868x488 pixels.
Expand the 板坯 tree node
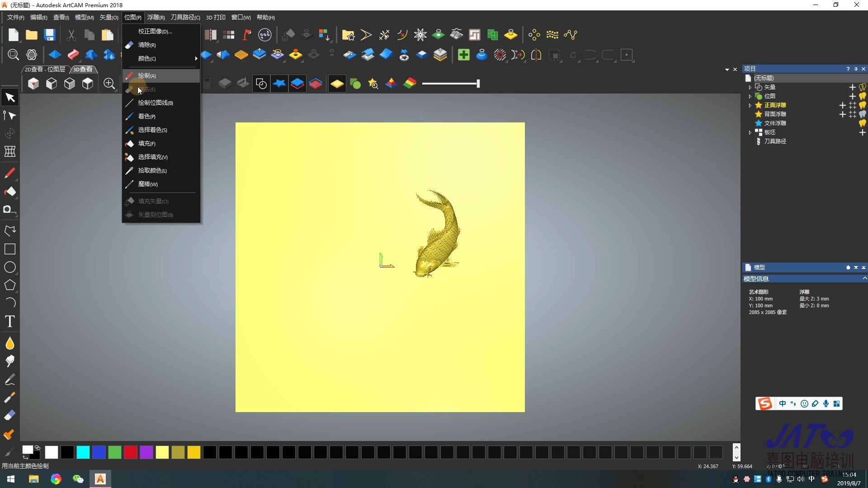click(750, 132)
